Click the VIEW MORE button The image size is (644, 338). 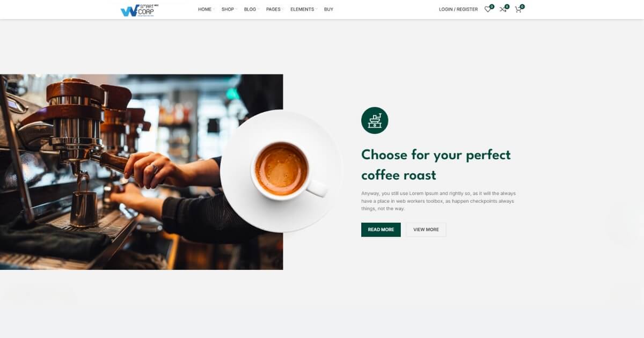click(426, 230)
